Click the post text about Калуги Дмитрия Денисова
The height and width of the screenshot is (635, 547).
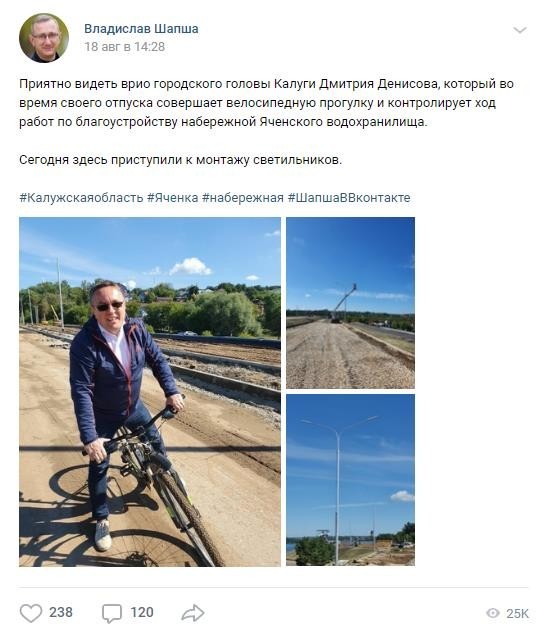point(266,103)
